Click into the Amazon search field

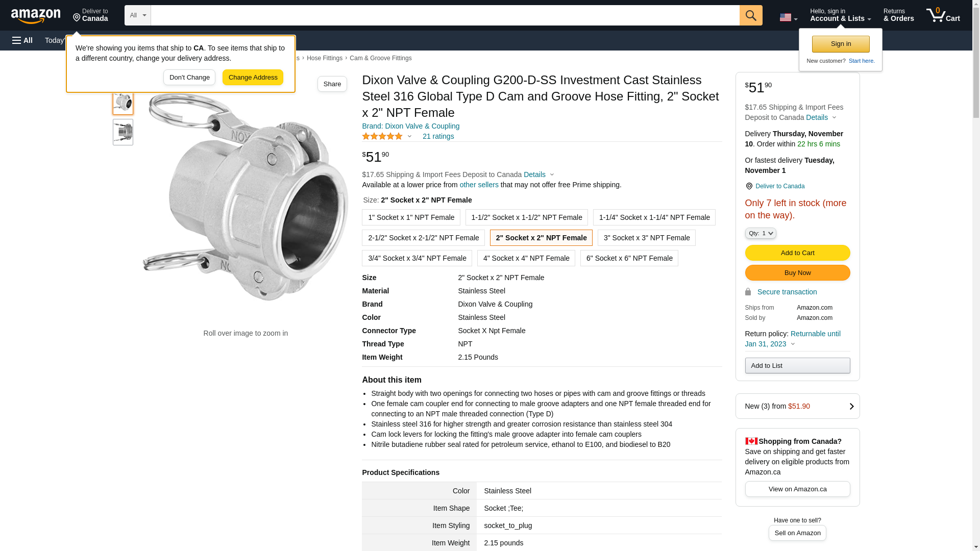pos(445,15)
